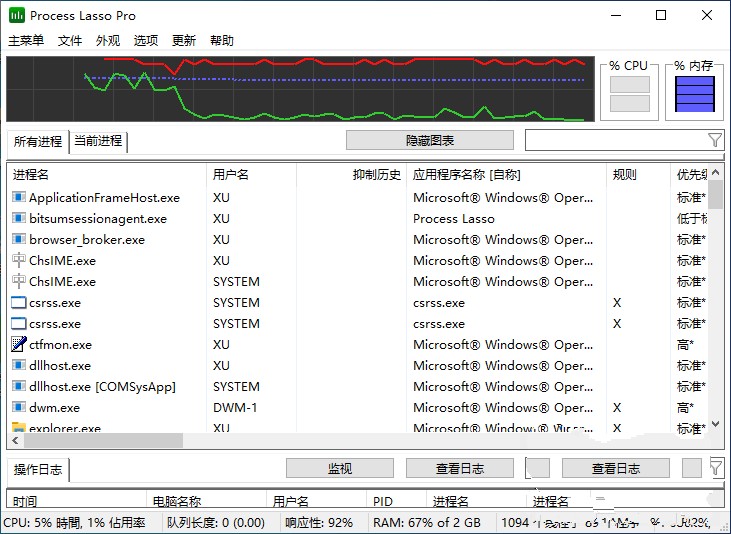Viewport: 731px width, 534px height.
Task: Click the X rule cell for dwm.exe
Action: (617, 408)
